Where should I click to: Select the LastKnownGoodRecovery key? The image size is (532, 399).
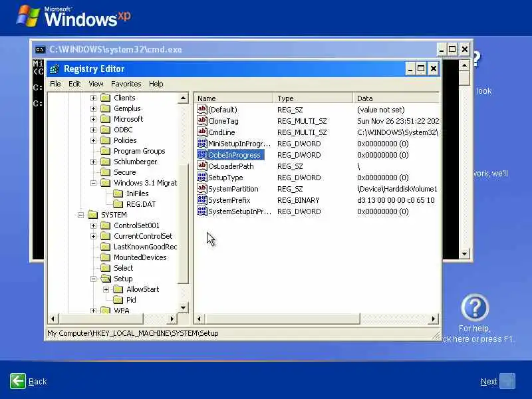[x=145, y=247]
